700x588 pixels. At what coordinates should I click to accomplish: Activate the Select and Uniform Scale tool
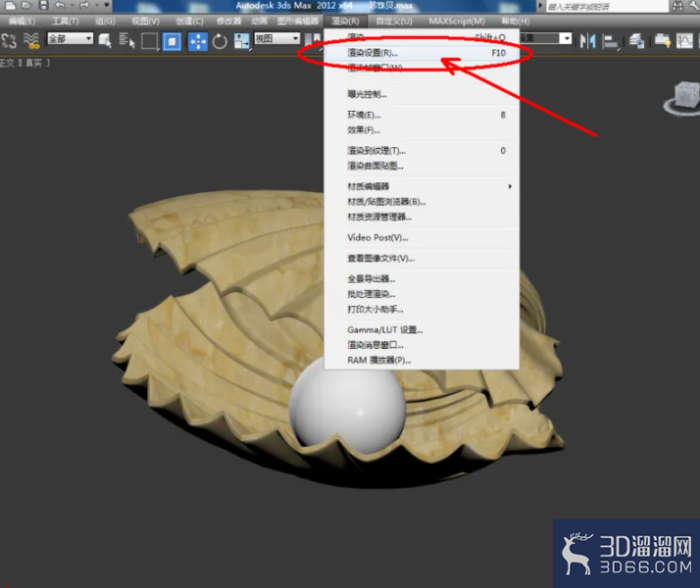click(x=241, y=41)
